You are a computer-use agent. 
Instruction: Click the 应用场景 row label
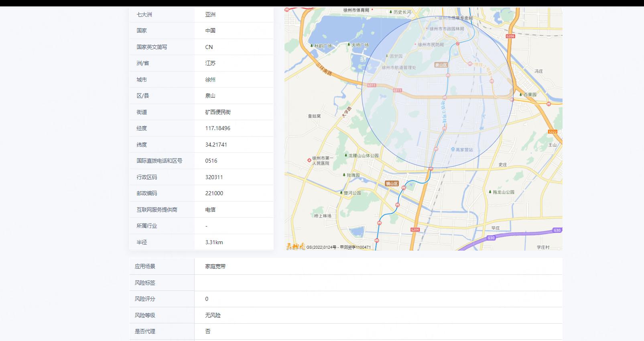[x=145, y=266]
